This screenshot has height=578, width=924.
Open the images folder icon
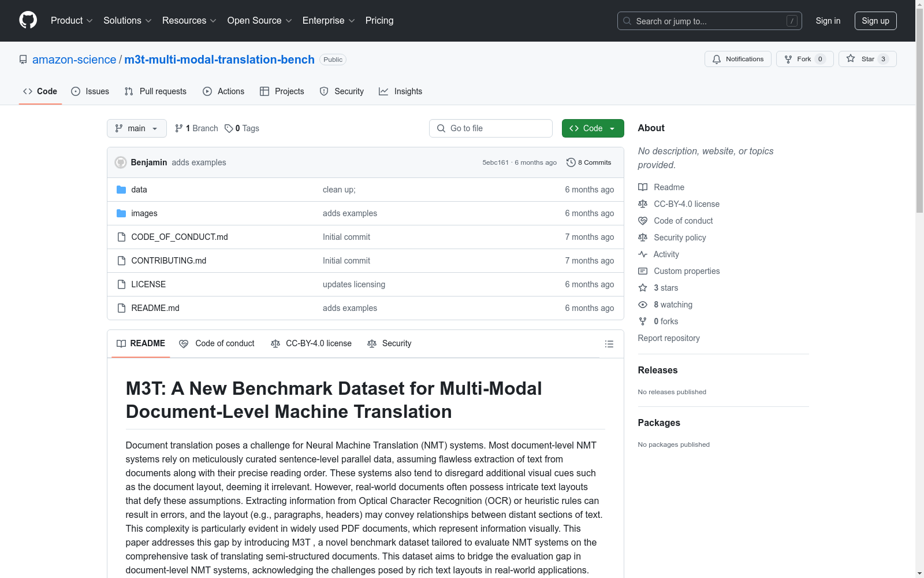(121, 213)
